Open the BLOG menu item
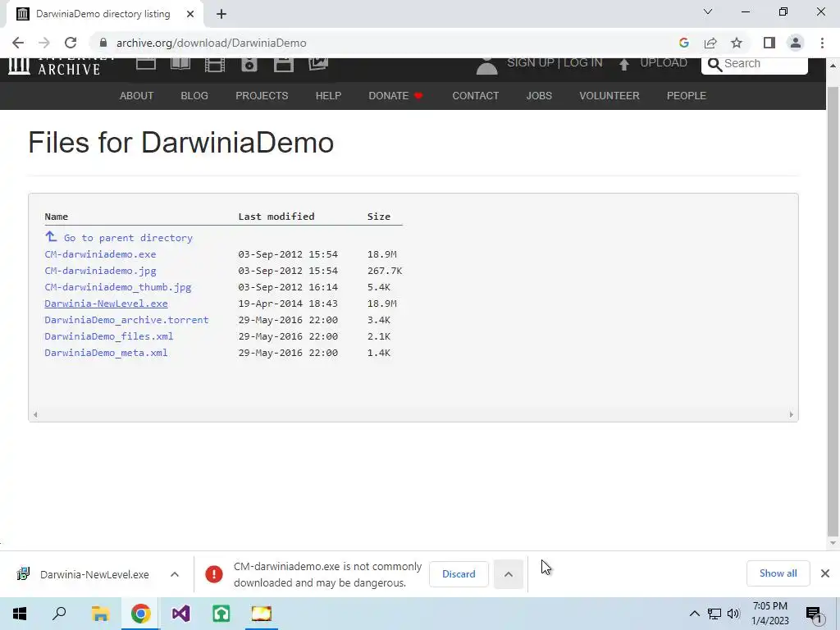Image resolution: width=840 pixels, height=630 pixels. pos(194,96)
